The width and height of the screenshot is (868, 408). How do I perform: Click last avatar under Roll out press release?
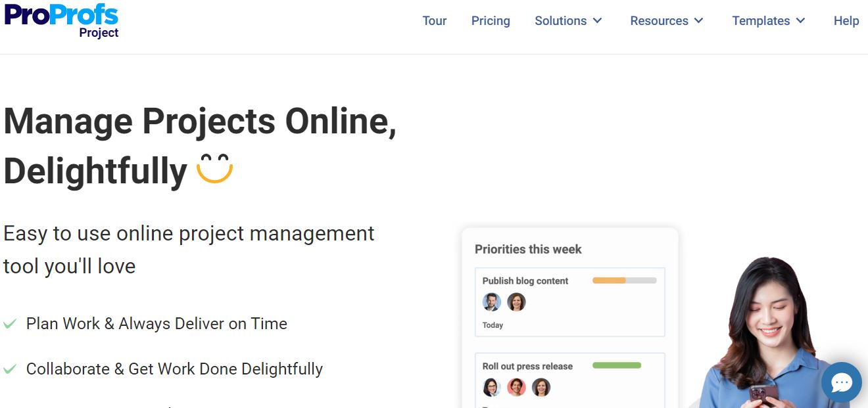(x=541, y=387)
